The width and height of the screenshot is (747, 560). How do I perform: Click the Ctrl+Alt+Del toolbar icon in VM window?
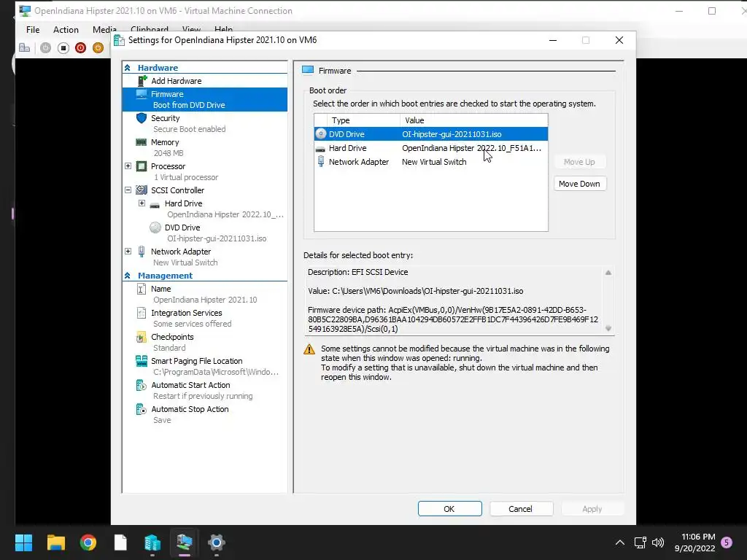24,47
